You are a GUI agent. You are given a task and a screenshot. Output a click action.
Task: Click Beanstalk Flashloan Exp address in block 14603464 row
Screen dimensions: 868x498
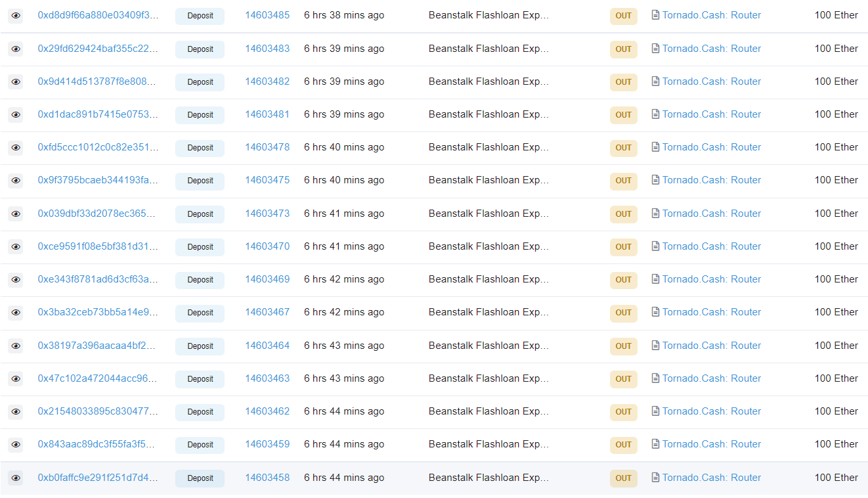coord(488,346)
